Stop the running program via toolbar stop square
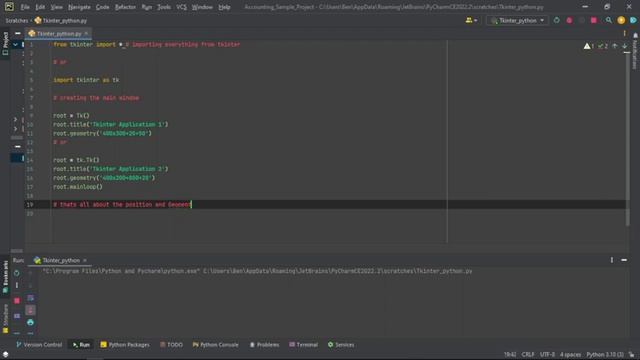 click(593, 20)
